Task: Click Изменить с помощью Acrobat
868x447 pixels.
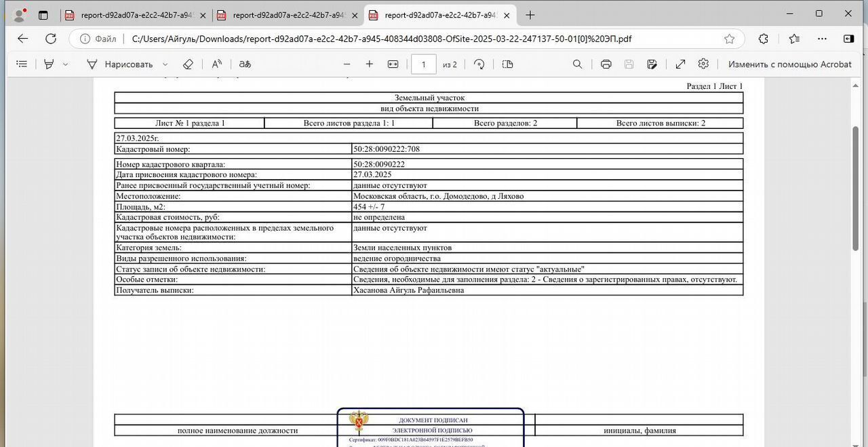Action: point(790,64)
